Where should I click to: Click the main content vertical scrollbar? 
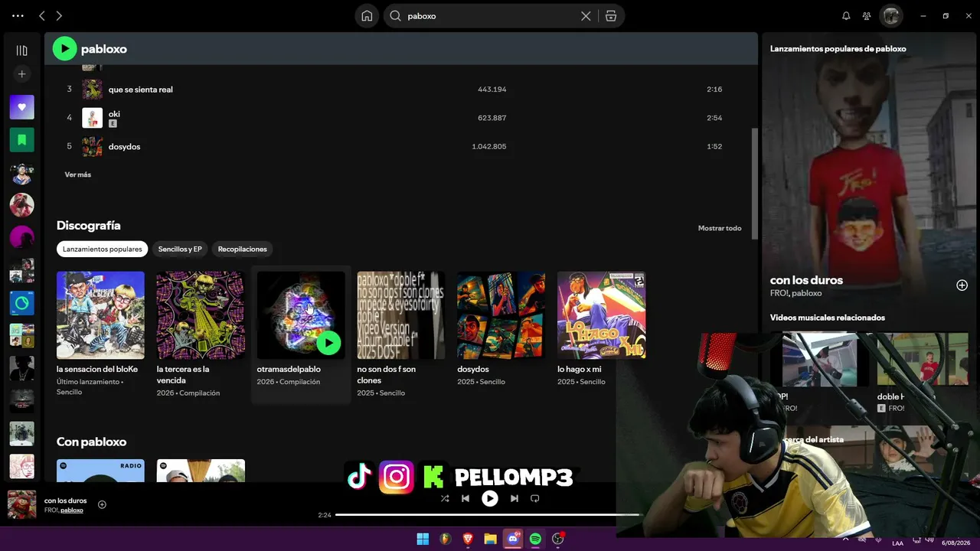click(754, 182)
